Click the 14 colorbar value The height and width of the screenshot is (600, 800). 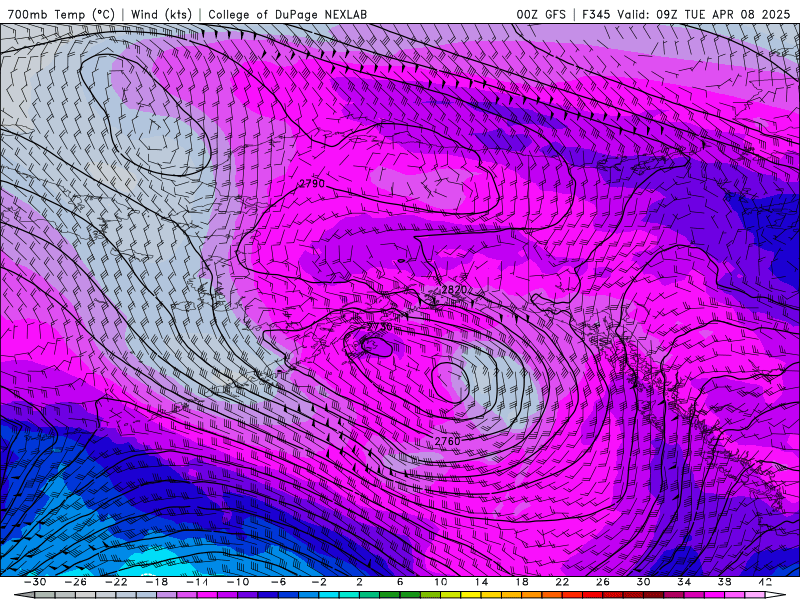pos(481,582)
